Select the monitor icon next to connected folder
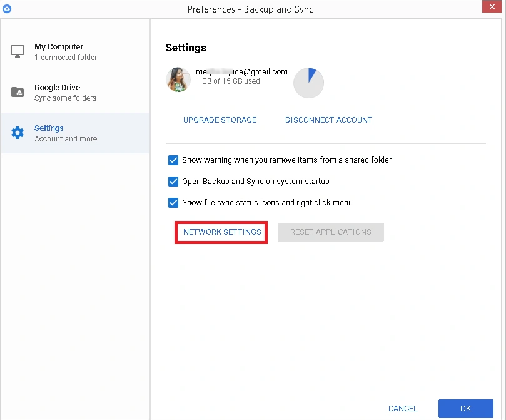The image size is (506, 420). click(17, 50)
